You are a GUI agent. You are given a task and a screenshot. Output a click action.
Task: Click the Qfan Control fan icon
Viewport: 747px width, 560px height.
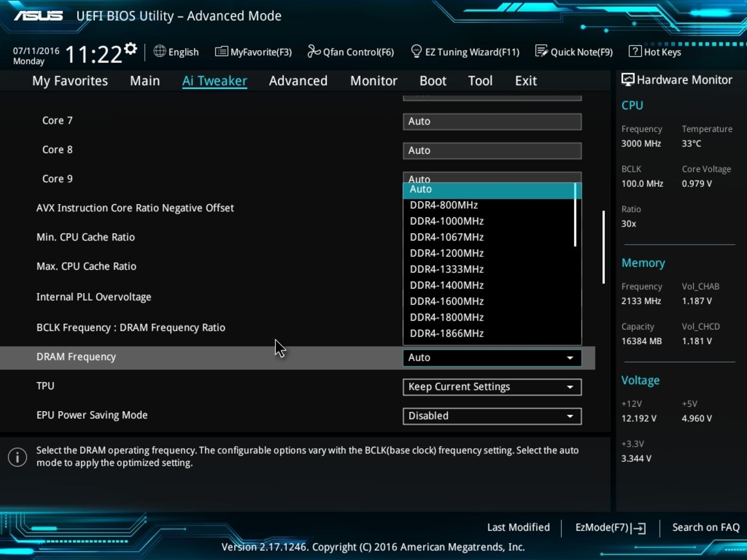click(314, 51)
